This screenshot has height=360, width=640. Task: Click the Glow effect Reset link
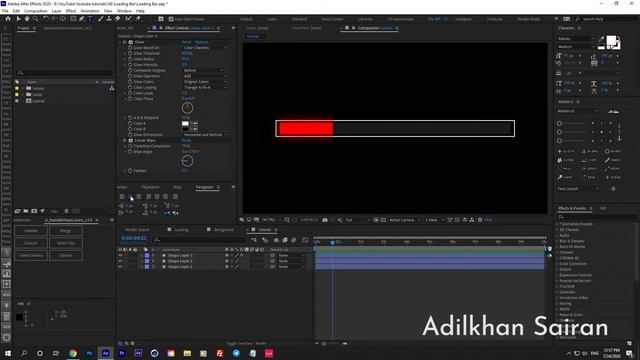tap(186, 42)
